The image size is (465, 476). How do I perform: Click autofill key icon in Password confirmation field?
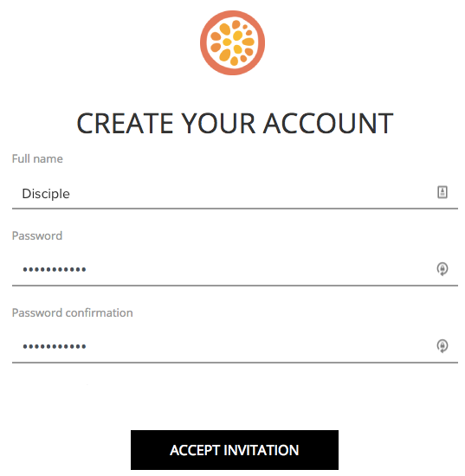click(442, 346)
